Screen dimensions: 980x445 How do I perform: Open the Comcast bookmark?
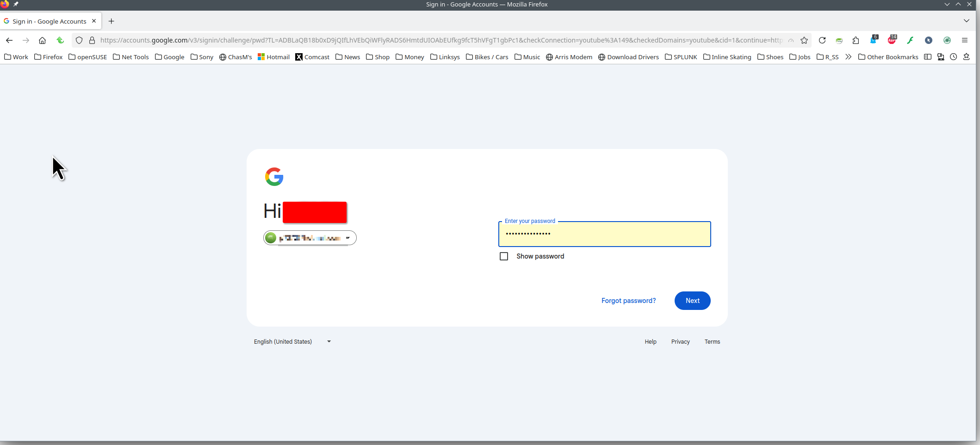coord(312,57)
